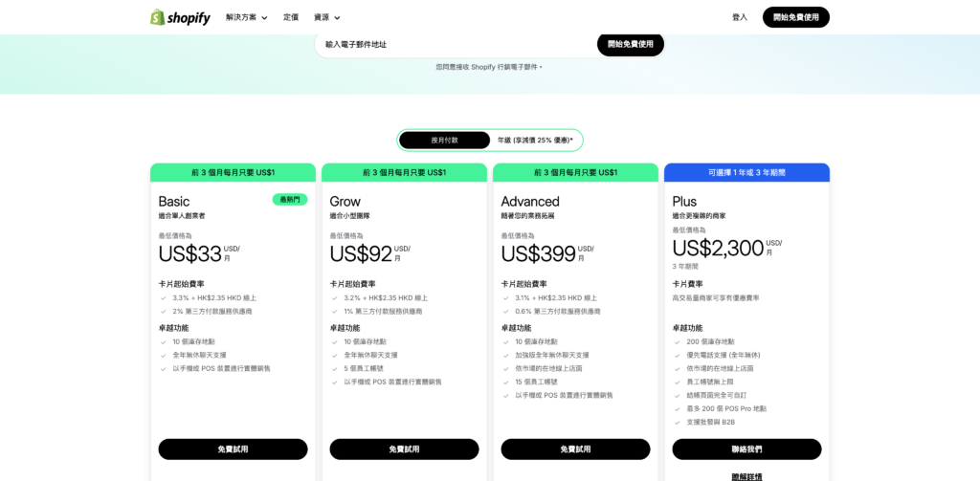Click the US$399 price

pos(538,253)
